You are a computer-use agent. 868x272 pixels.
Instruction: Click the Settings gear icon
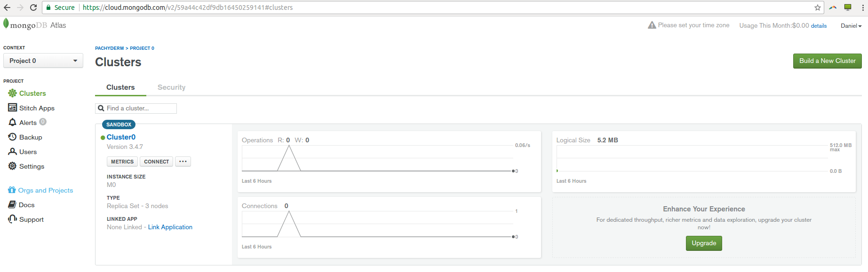tap(12, 166)
